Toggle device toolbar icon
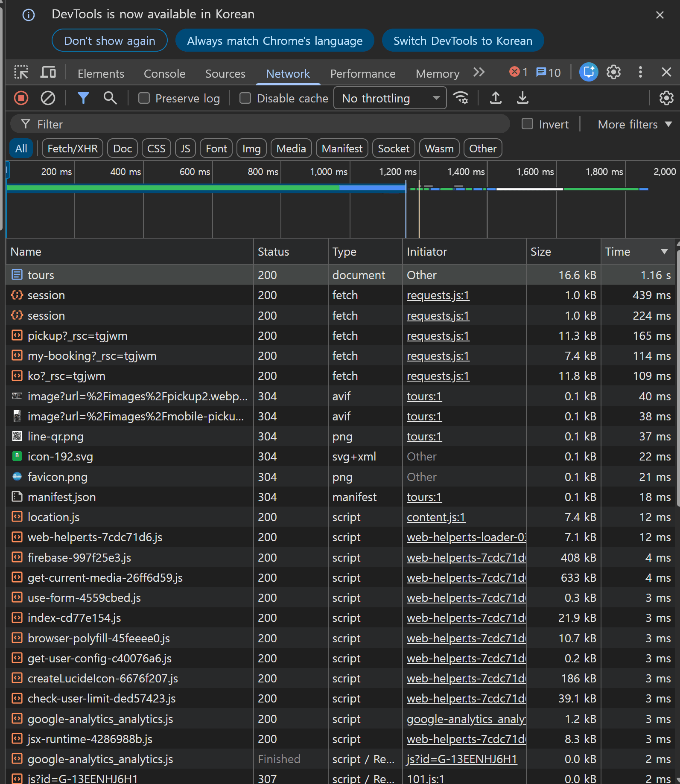This screenshot has width=680, height=784. tap(48, 73)
